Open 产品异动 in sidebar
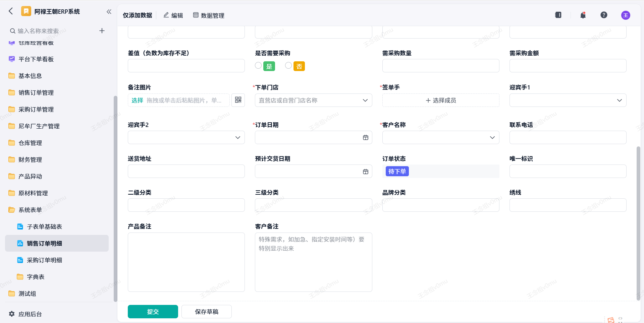Screen dimensions: 644x323 [x=57, y=176]
